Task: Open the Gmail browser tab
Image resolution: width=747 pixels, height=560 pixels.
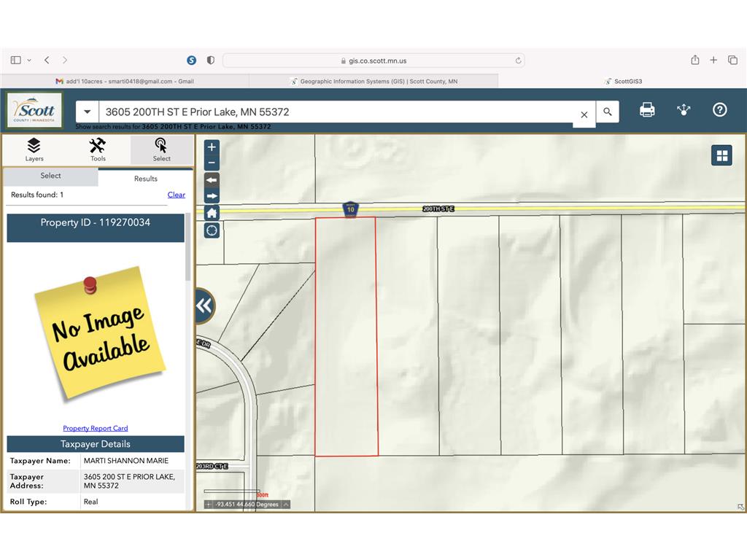Action: tap(125, 82)
